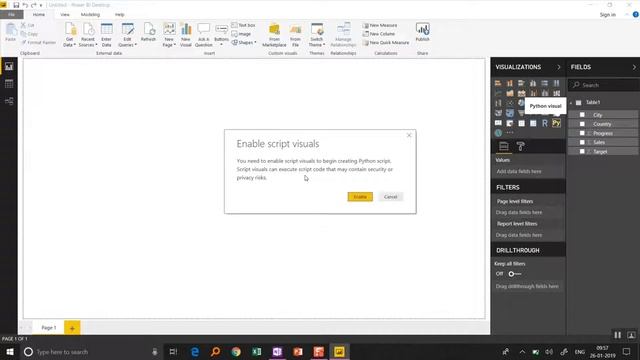640x360 pixels.
Task: Insert a Text box
Action: point(243,25)
